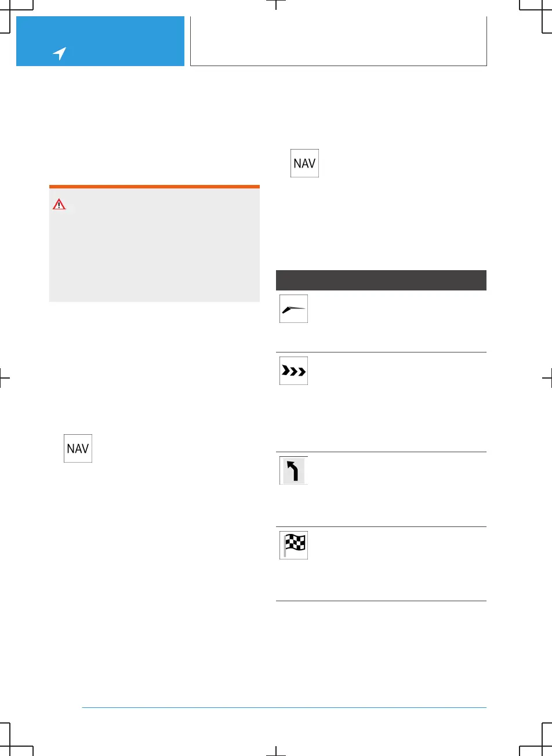This screenshot has width=552, height=756.
Task: Click the dark gray table header bar
Action: (x=381, y=280)
